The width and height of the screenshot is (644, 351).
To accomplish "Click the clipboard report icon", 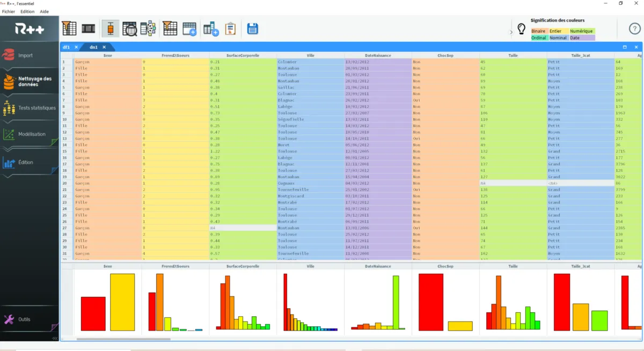I will [230, 29].
